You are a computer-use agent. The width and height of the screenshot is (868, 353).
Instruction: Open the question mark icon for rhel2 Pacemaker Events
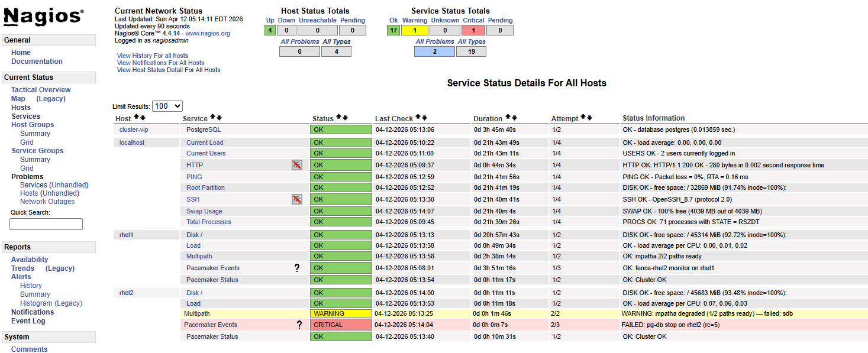click(299, 324)
